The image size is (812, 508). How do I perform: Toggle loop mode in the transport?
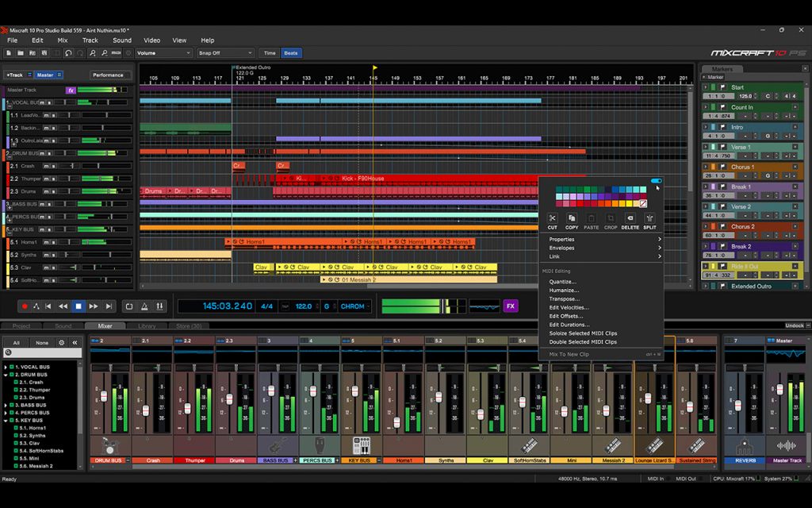[x=129, y=306]
